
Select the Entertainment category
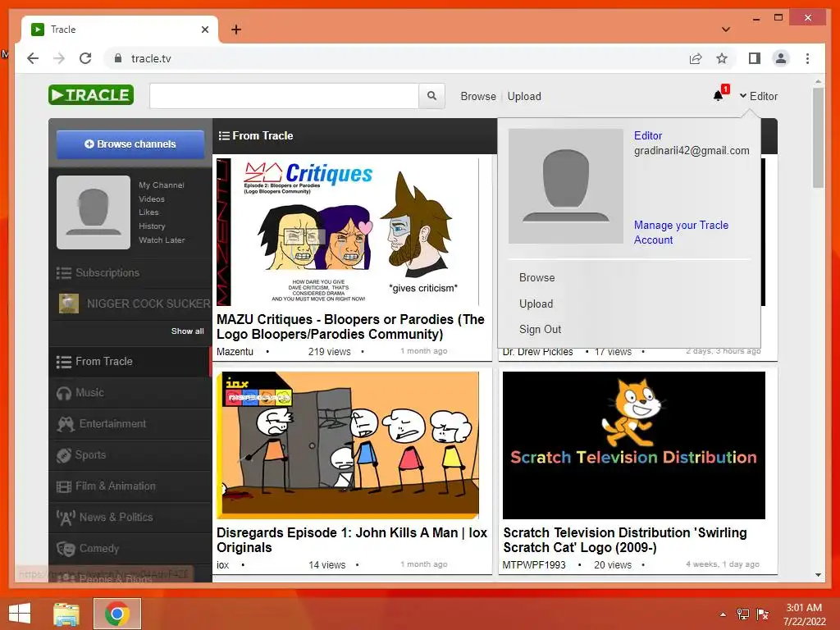(x=130, y=424)
